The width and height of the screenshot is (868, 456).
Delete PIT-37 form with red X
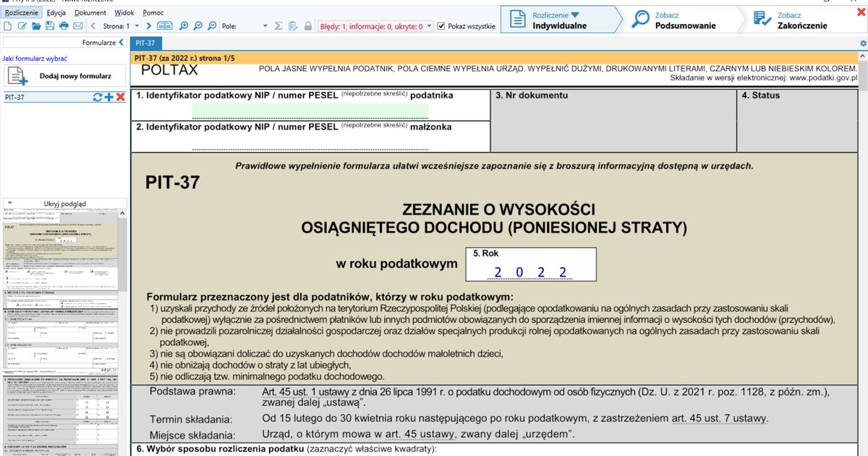(x=120, y=96)
